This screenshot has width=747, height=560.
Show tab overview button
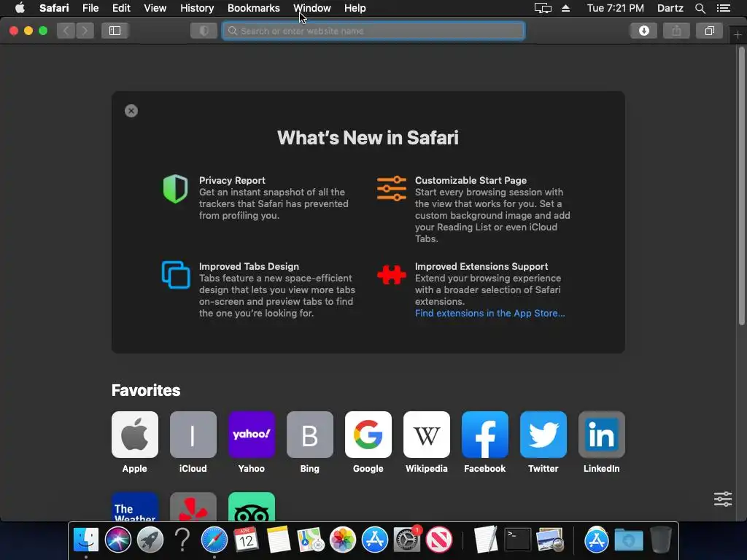point(709,31)
